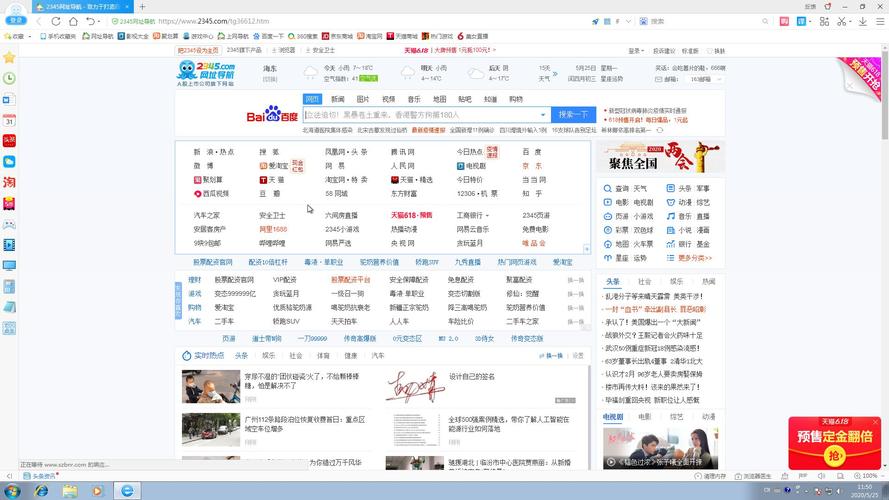This screenshot has height=500, width=889.
Task: Open the 登录 login dropdown on page
Action: [x=636, y=51]
